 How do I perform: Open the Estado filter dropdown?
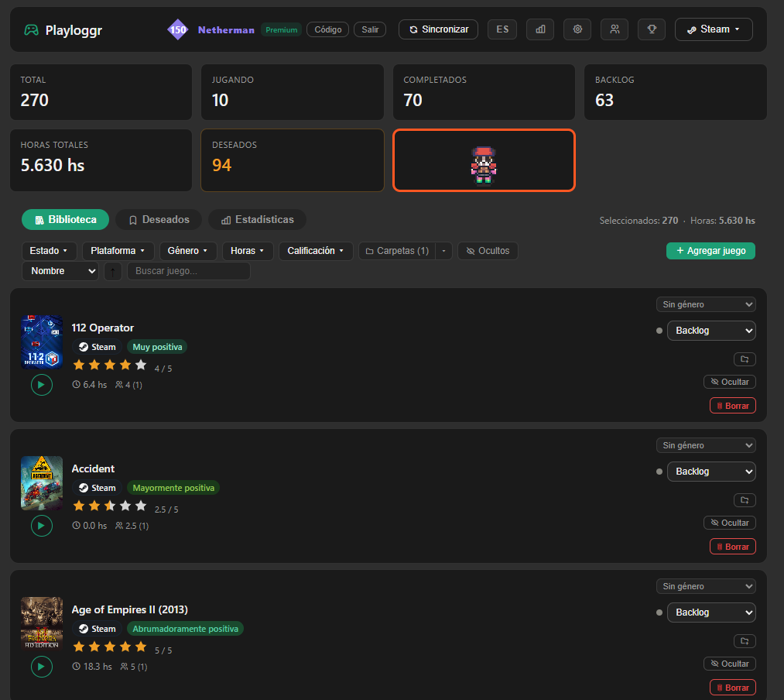pyautogui.click(x=49, y=251)
